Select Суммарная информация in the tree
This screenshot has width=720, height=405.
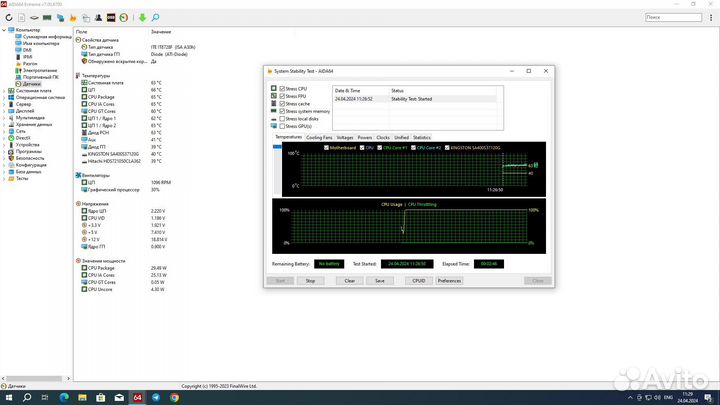pos(47,37)
